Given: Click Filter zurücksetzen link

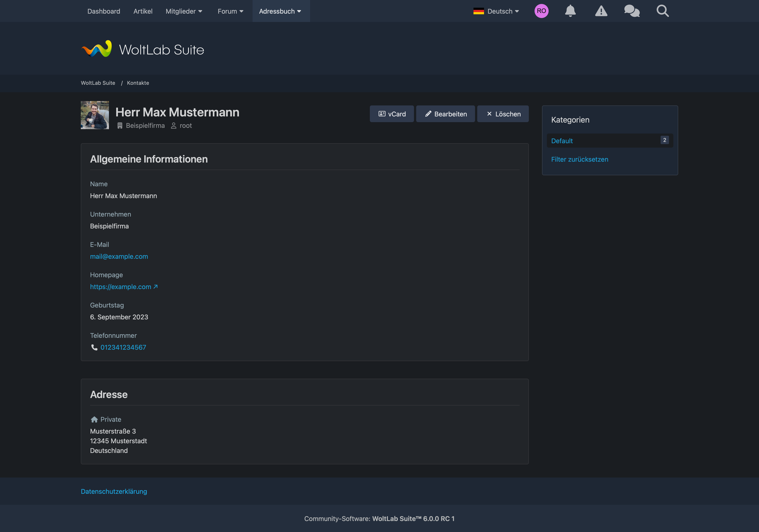Looking at the screenshot, I should (580, 159).
